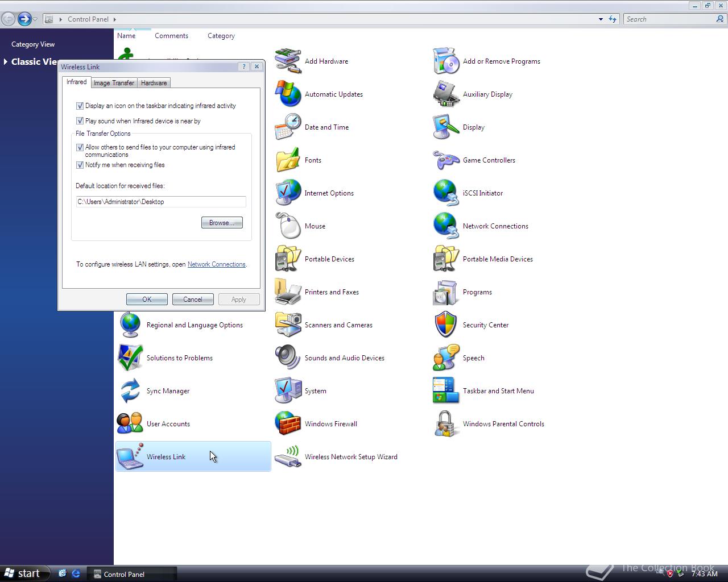Click the taskbar clock showing 7:43 AM
728x582 pixels.
705,574
